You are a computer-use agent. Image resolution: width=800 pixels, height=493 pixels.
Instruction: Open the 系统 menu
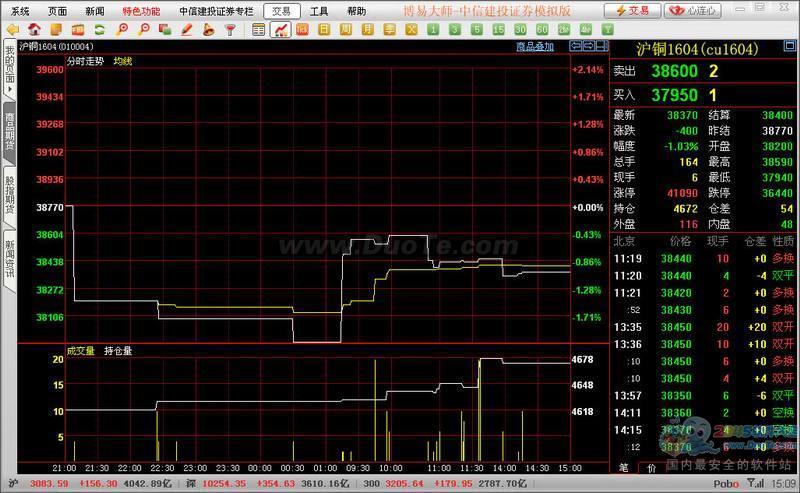[x=19, y=10]
